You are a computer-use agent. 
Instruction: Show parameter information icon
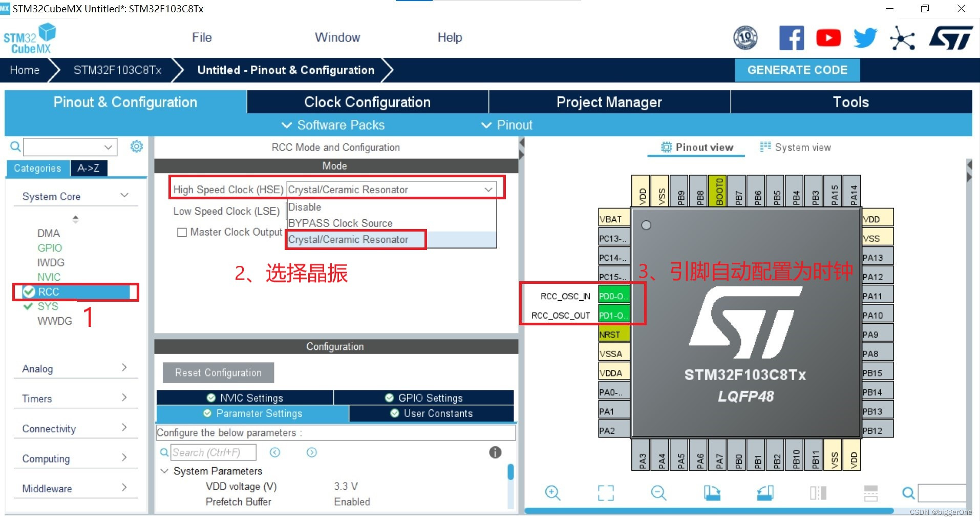tap(495, 452)
